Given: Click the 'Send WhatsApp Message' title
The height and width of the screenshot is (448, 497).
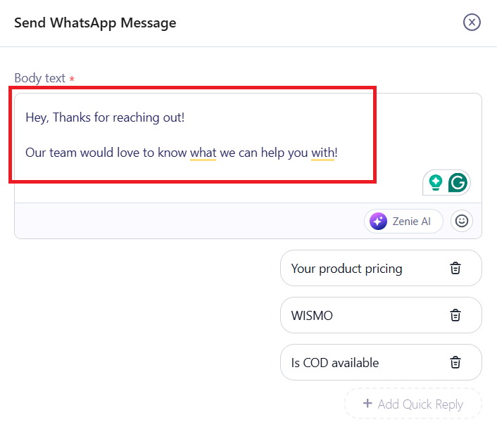Looking at the screenshot, I should pyautogui.click(x=95, y=23).
